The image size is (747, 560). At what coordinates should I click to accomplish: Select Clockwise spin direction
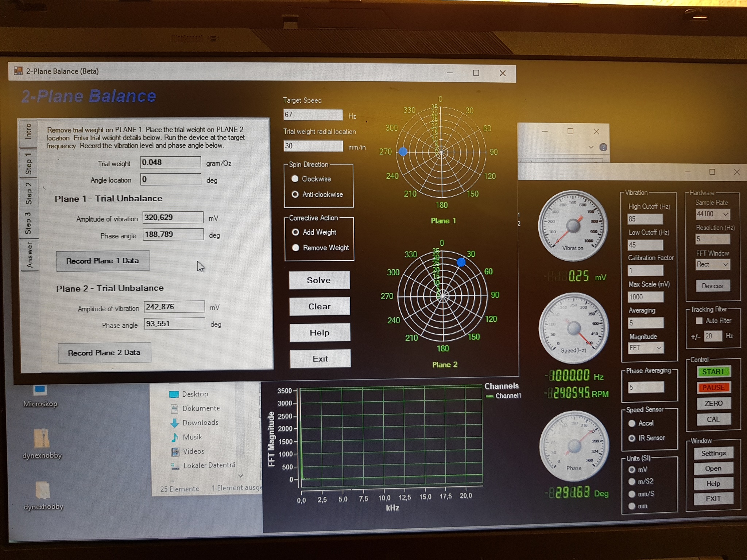point(295,179)
